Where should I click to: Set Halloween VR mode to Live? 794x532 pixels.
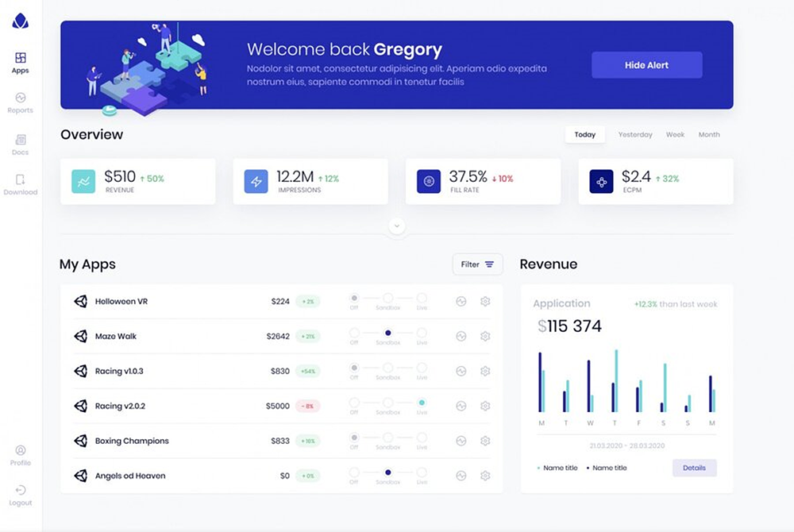coord(422,299)
